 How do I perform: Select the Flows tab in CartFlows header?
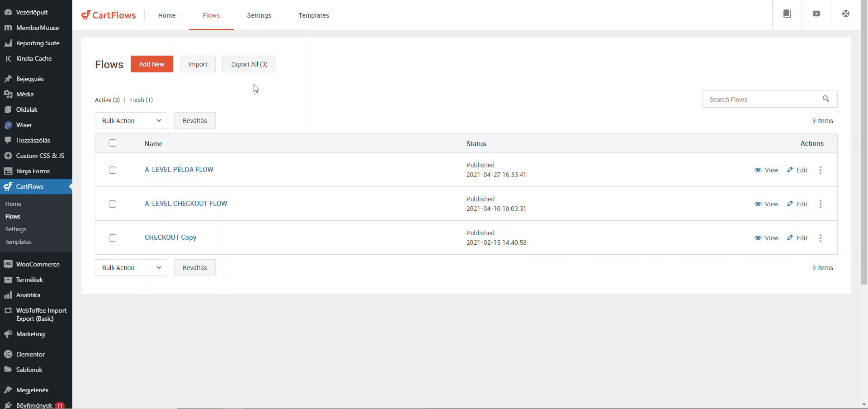tap(211, 15)
